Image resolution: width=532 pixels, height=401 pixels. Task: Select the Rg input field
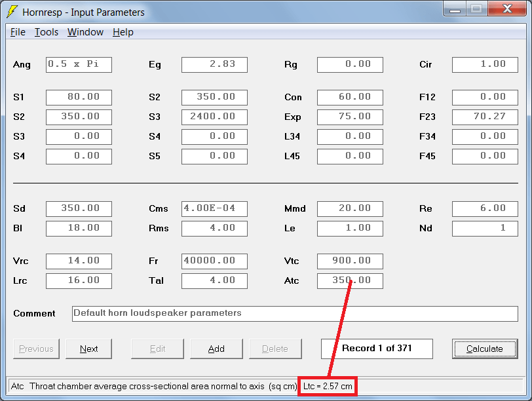coord(350,64)
